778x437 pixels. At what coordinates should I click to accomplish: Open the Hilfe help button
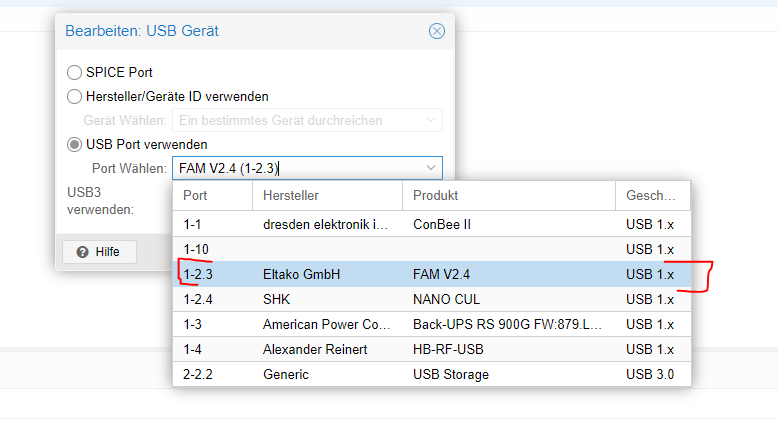tap(99, 252)
